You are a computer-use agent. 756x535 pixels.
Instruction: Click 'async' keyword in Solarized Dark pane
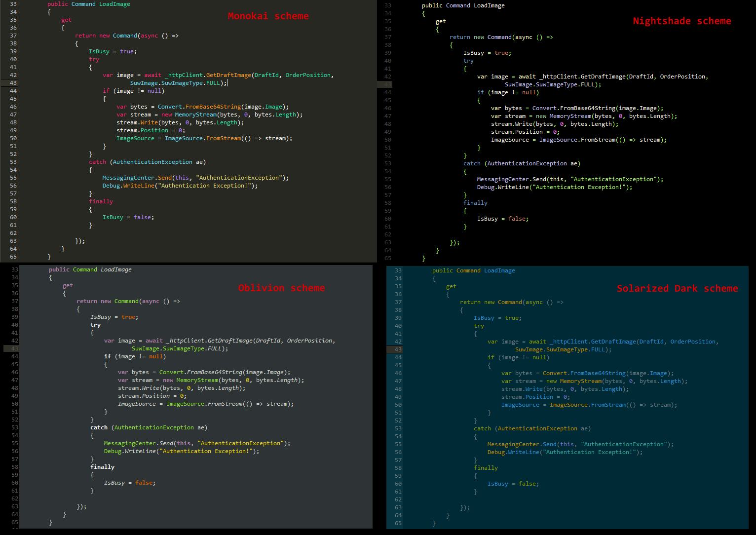tap(534, 302)
